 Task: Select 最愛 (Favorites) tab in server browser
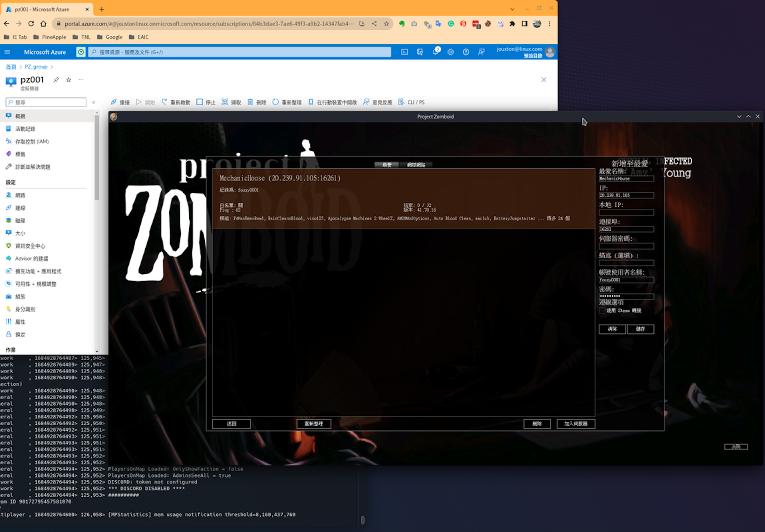click(x=387, y=165)
